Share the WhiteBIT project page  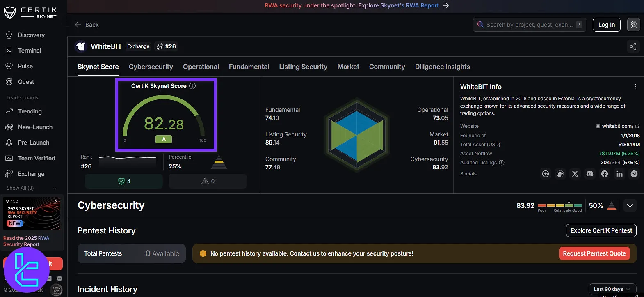click(x=633, y=46)
